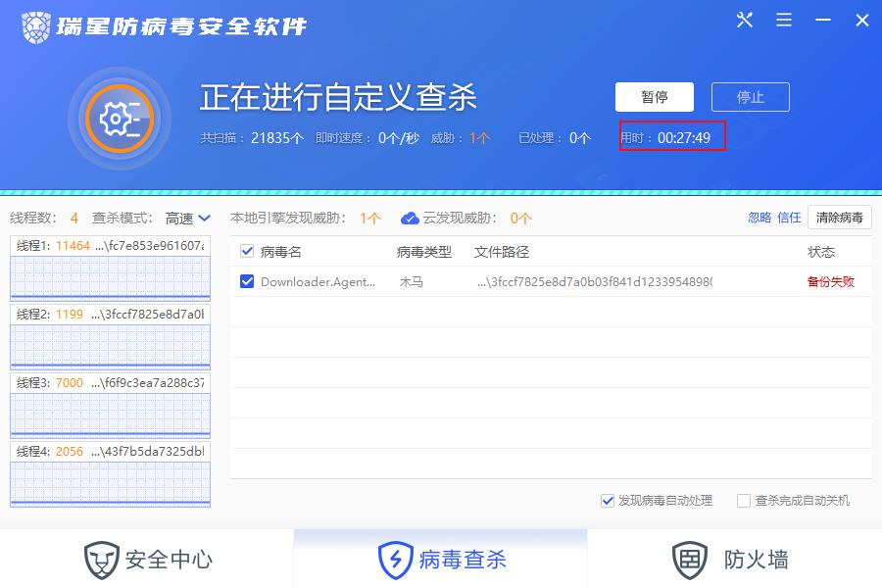Toggle the 病毒名 select-all checkbox
Viewport: 882px width, 588px height.
coord(247,251)
